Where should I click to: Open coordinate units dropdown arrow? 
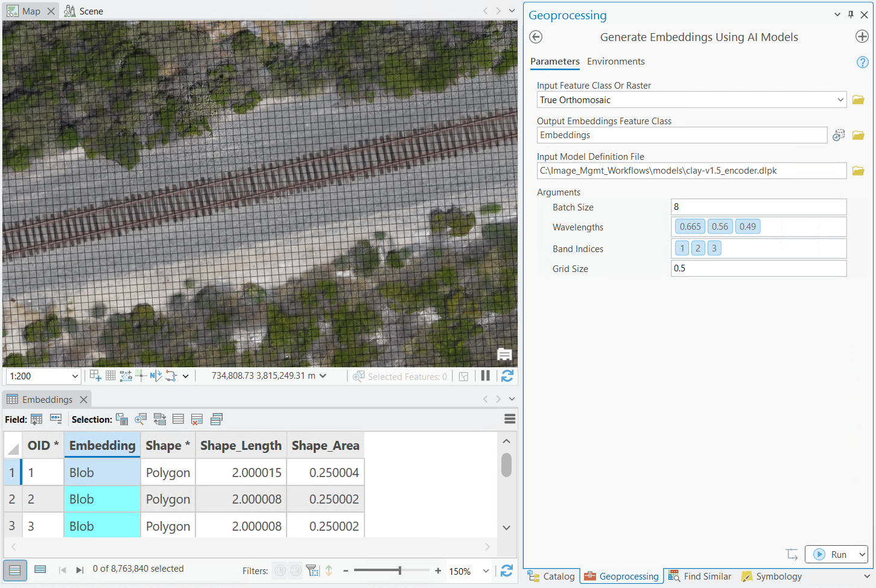(323, 376)
